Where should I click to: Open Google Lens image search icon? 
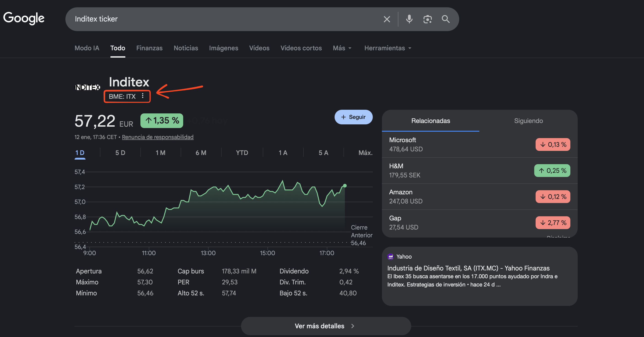pos(427,19)
